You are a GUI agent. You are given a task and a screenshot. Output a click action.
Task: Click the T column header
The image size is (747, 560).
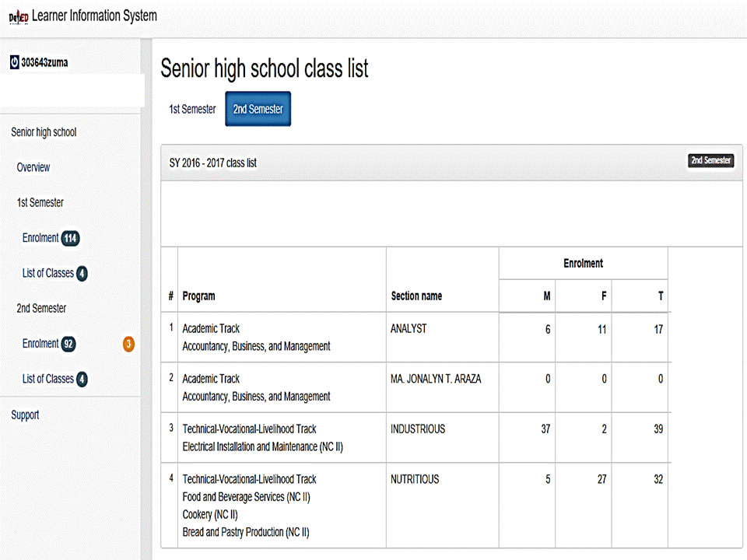(x=661, y=296)
